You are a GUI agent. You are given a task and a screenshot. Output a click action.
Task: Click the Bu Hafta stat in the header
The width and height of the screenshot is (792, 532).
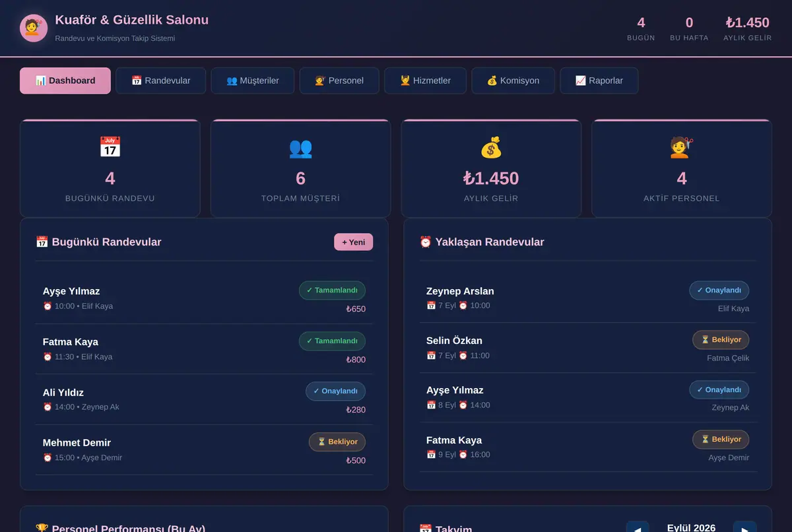689,28
